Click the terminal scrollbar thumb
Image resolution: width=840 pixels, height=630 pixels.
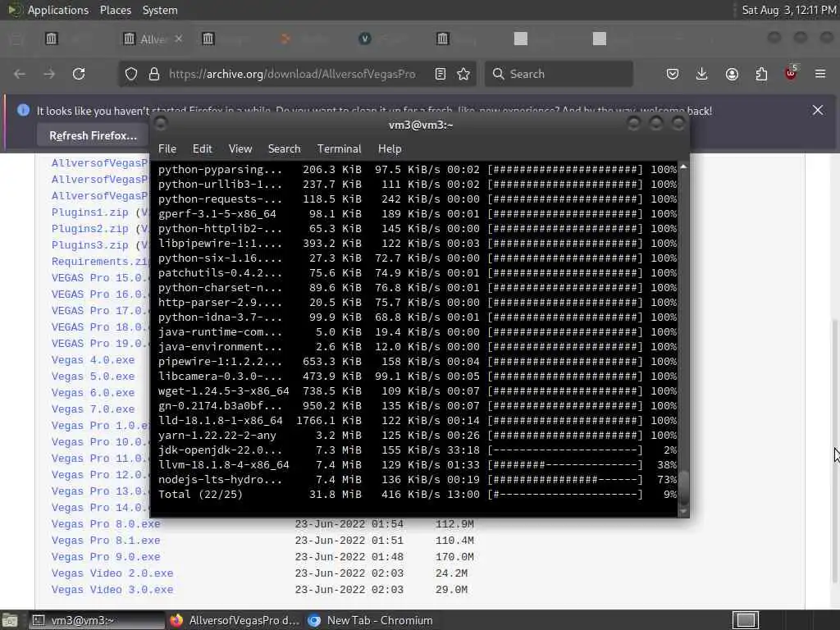[683, 487]
